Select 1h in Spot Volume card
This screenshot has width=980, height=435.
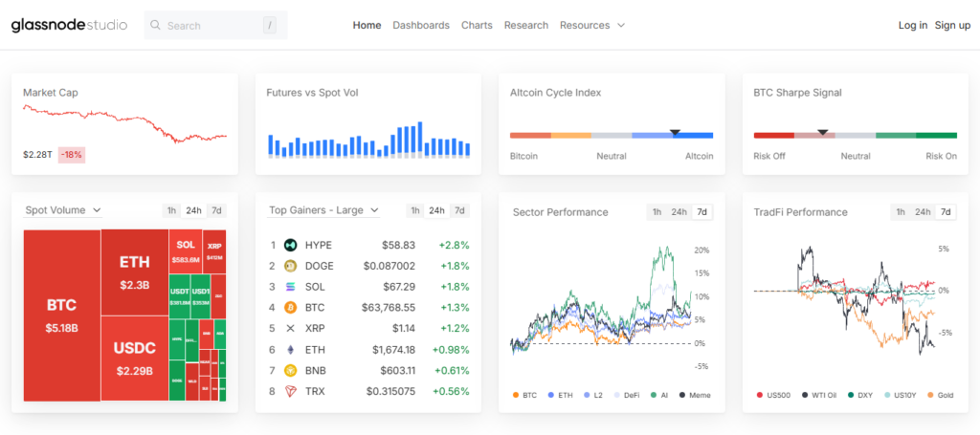click(171, 210)
